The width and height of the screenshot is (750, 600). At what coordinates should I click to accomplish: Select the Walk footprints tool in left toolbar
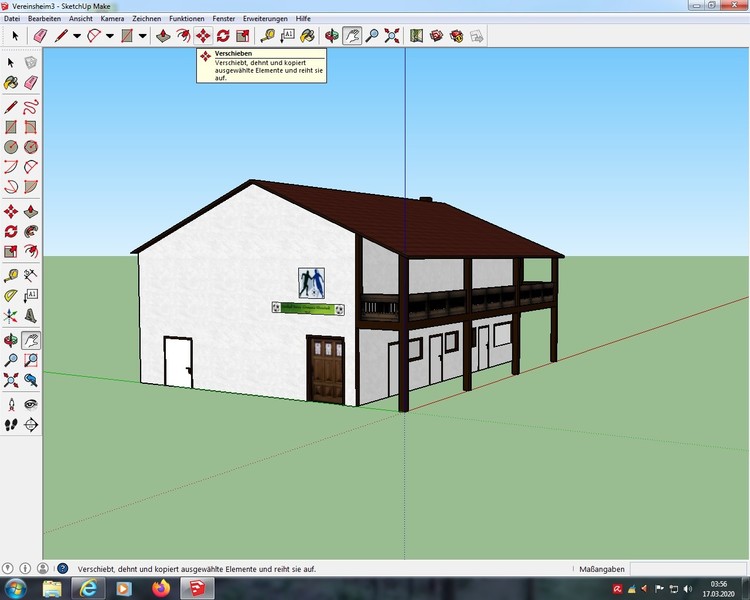[x=11, y=424]
